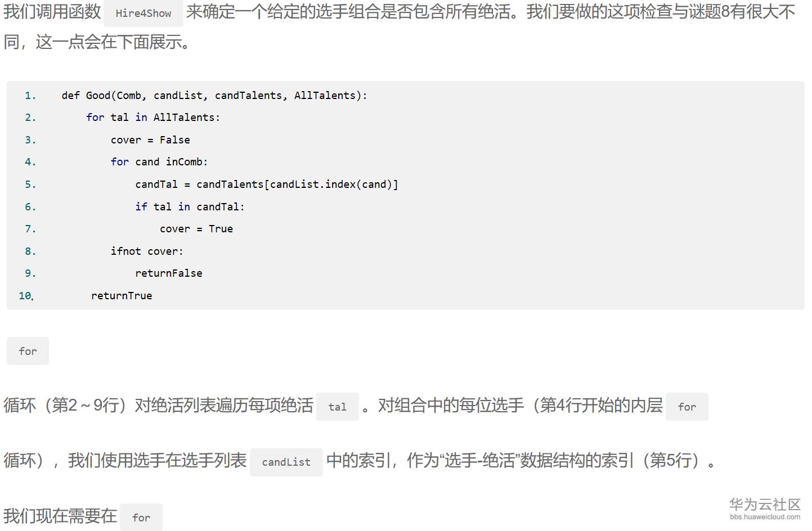Click line number 4 in code block
Viewport: 812px width, 531px height.
[30, 162]
